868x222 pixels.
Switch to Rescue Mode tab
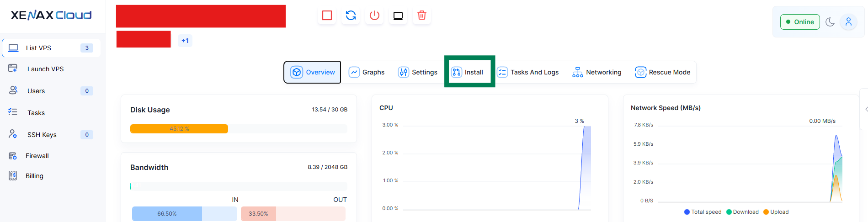tap(663, 72)
